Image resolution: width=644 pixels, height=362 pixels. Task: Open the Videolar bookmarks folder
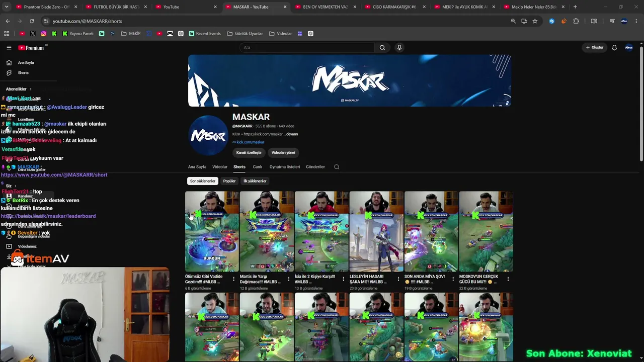pos(280,34)
